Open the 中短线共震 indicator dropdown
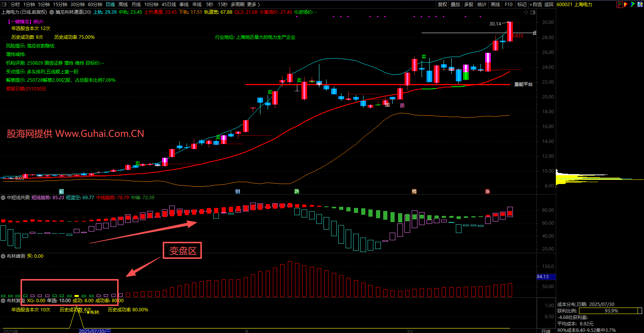The height and width of the screenshot is (333, 644). 3,198
